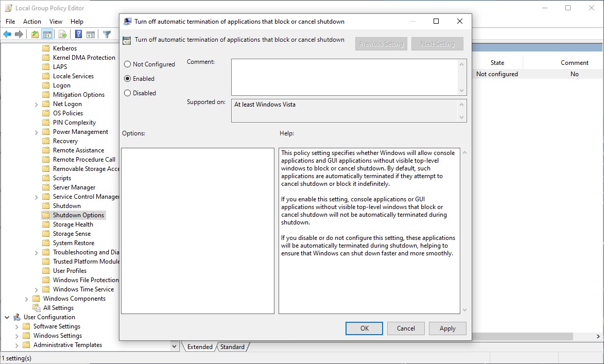
Task: Select the Server Manager tree item
Action: [74, 187]
